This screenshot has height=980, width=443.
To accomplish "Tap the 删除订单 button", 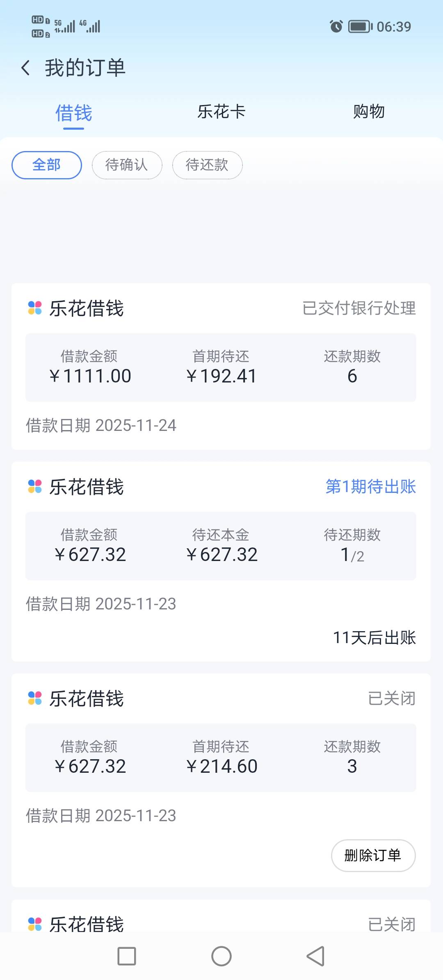I will [373, 856].
